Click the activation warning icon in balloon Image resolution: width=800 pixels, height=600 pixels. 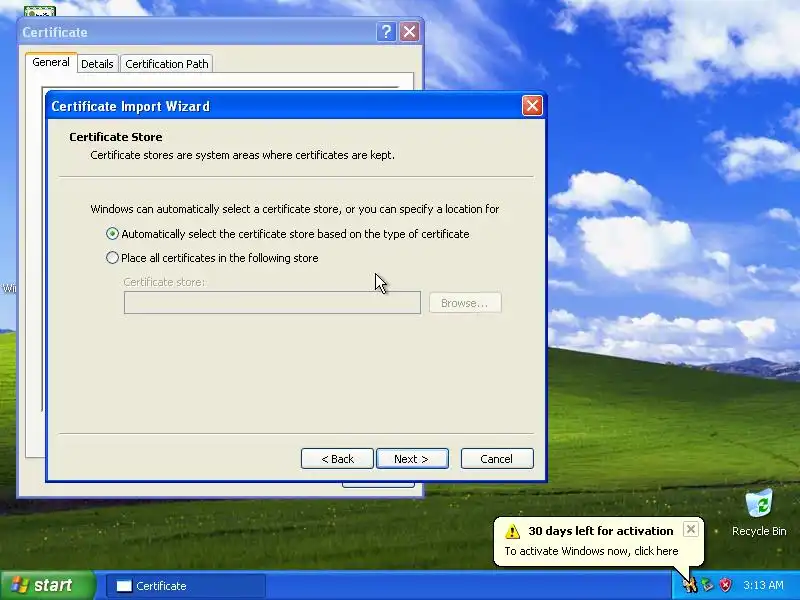coord(512,531)
